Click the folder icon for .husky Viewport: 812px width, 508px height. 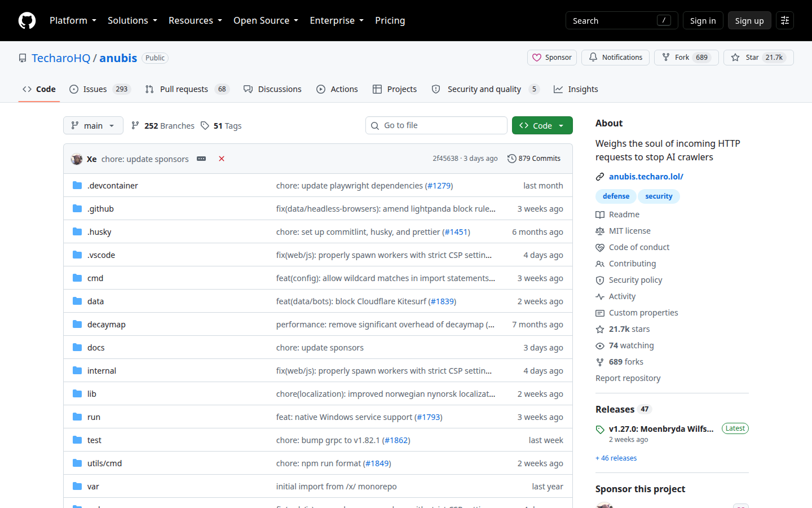77,232
